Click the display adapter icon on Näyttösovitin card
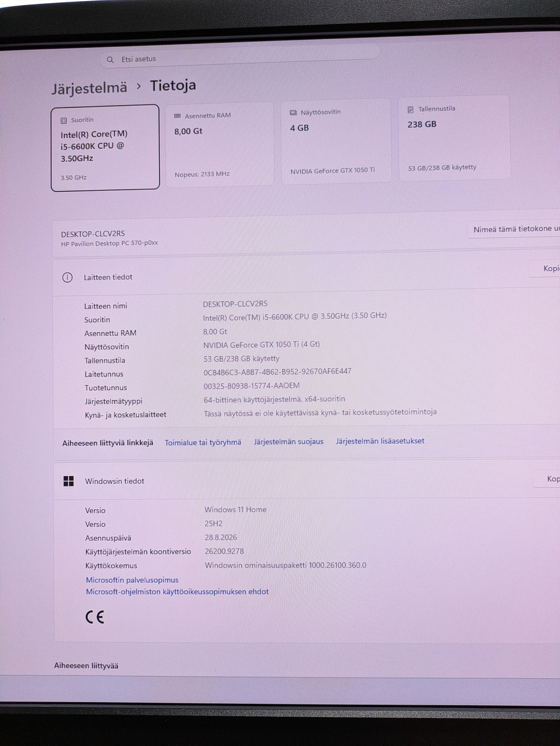Screen dimensions: 560x746 tap(293, 112)
